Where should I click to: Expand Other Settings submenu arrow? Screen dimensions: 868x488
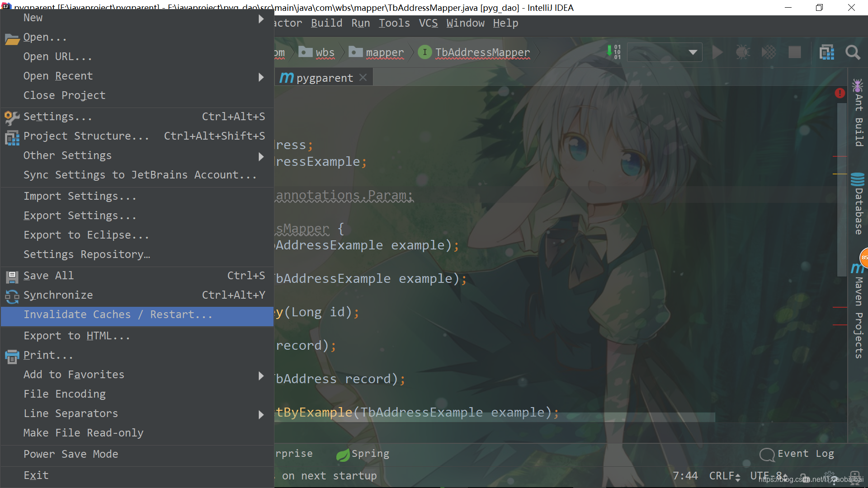pos(261,156)
